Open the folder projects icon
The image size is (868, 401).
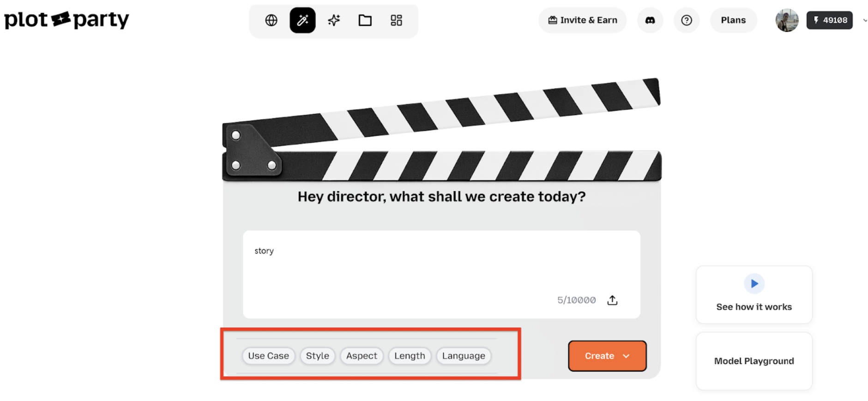365,20
